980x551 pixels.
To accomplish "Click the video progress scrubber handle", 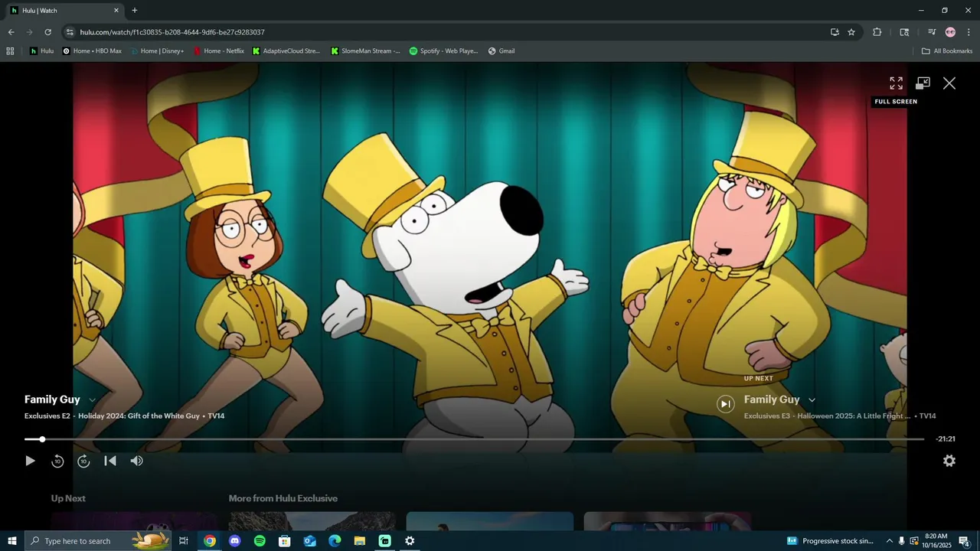I will (42, 439).
